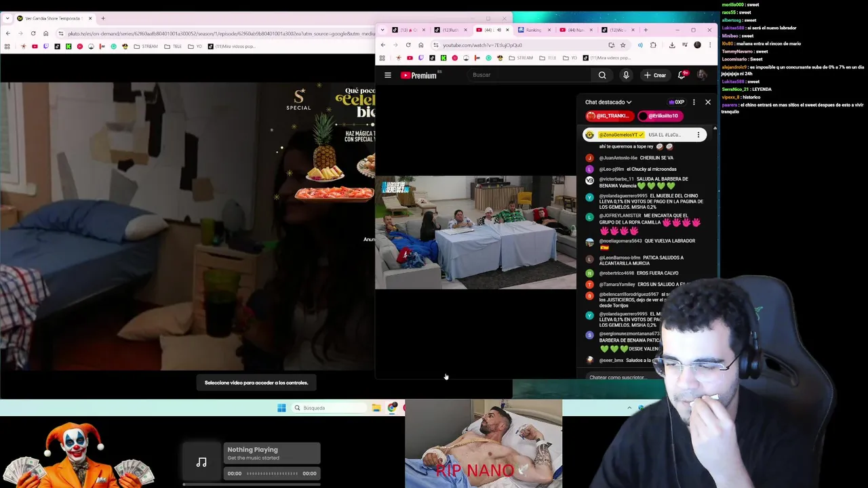Image resolution: width=868 pixels, height=488 pixels.
Task: Open File Explorer from the taskbar
Action: [x=376, y=408]
